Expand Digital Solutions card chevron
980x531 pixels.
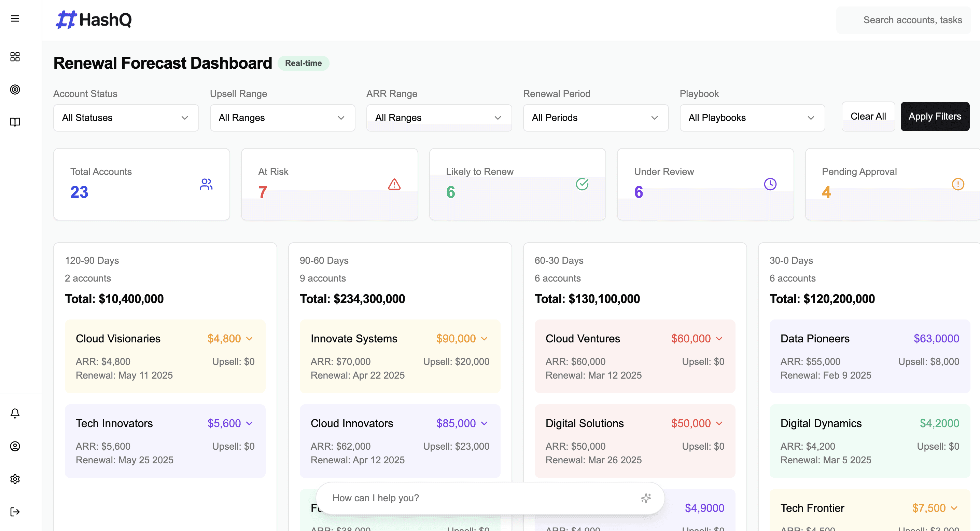(719, 423)
